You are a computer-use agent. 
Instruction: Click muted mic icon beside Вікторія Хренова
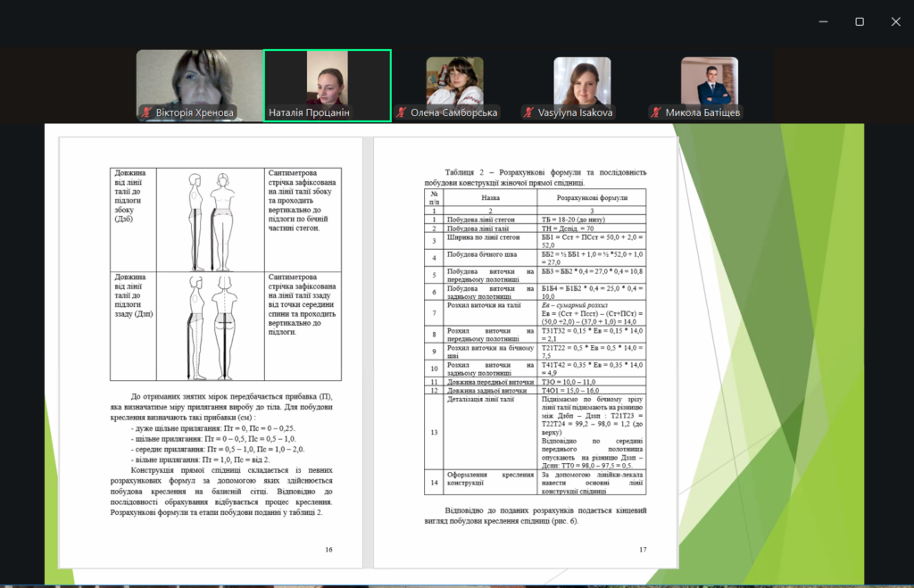[146, 113]
